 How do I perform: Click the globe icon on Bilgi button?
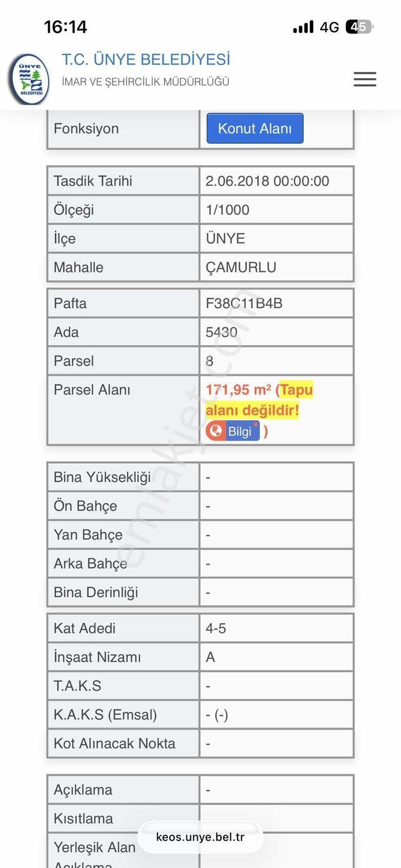[216, 431]
